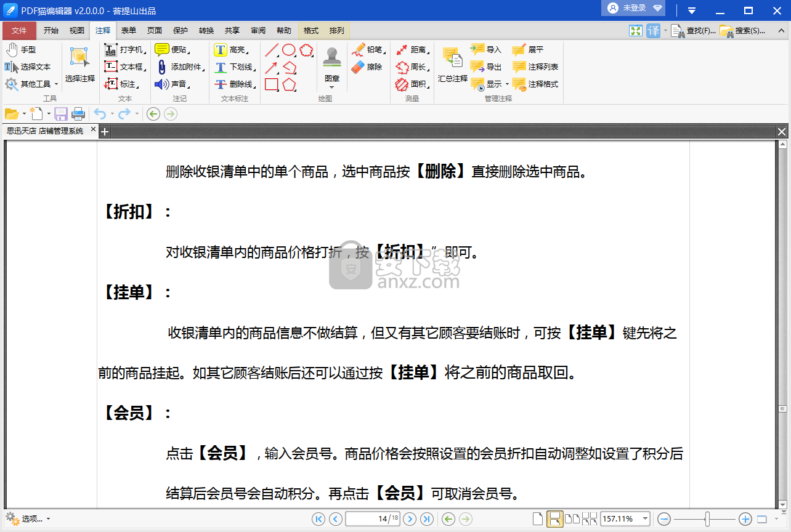Select the Strikethrough tool (删除线)
Viewport: 791px width, 532px height.
click(234, 84)
